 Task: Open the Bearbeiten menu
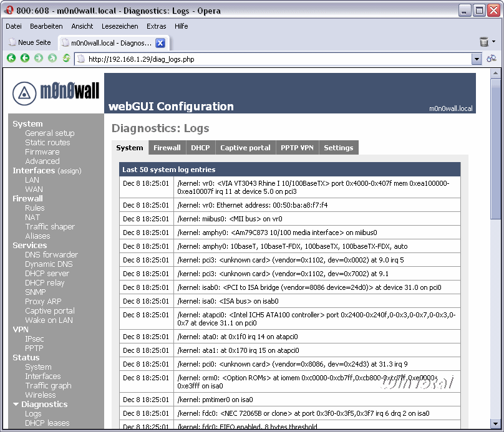coord(46,26)
